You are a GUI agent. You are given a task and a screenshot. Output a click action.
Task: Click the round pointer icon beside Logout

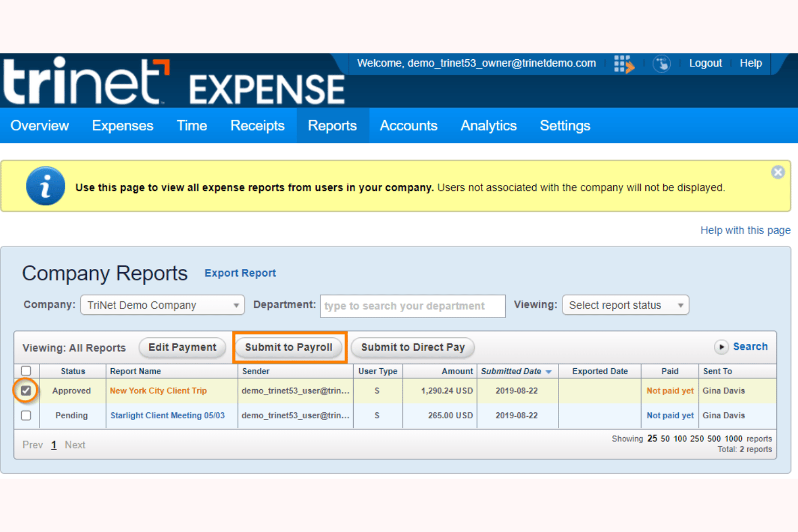[662, 64]
